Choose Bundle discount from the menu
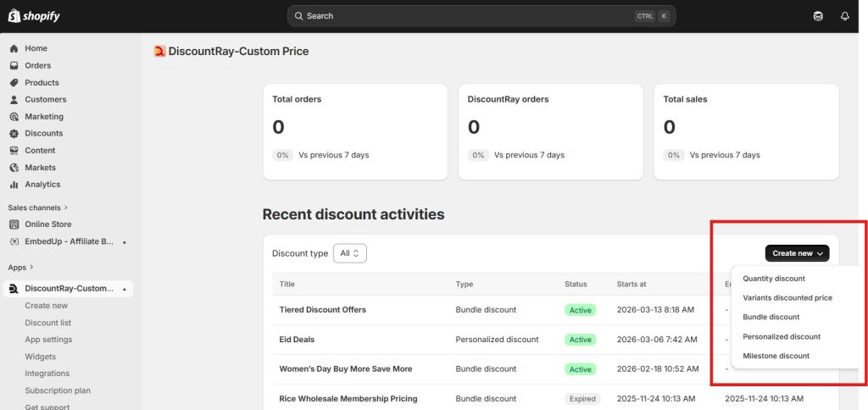Viewport: 868px width, 410px height. pos(771,317)
